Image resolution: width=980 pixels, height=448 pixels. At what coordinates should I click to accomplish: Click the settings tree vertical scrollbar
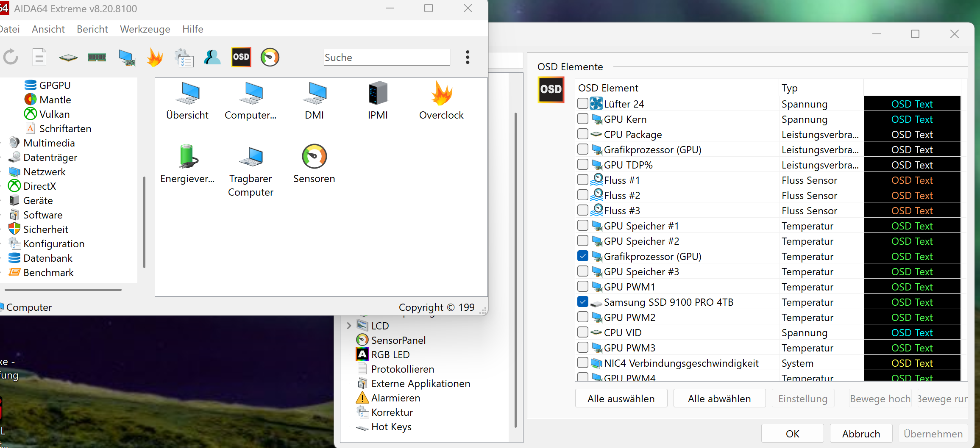[515, 270]
